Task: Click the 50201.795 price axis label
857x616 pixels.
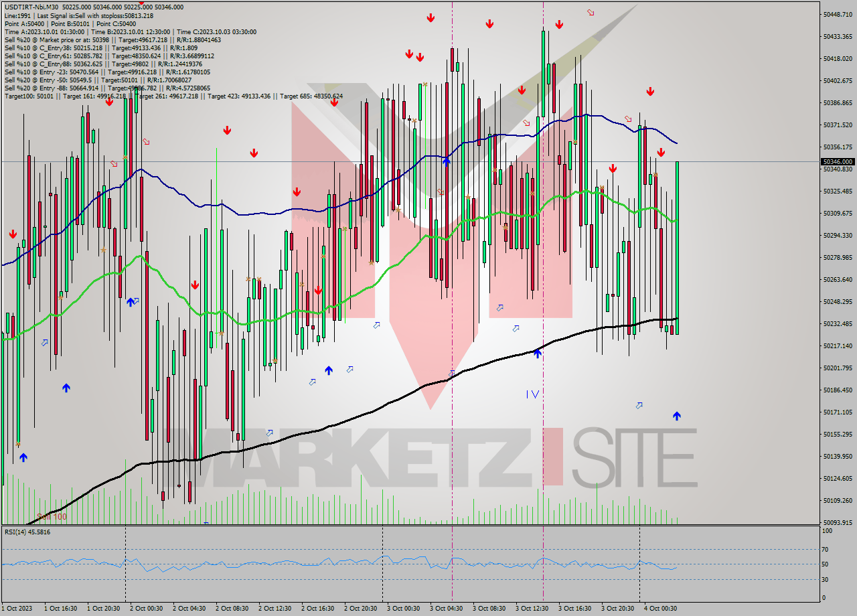Action: pyautogui.click(x=837, y=368)
